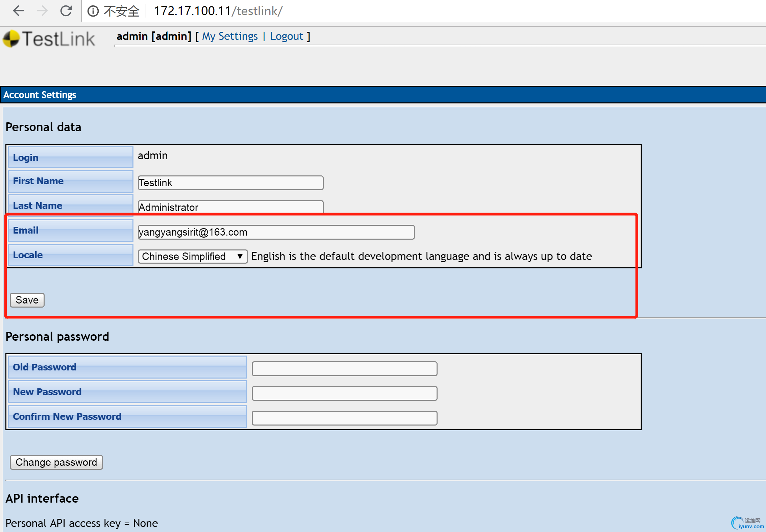Click the 'Personal API access key = None' text
766x532 pixels.
point(82,523)
